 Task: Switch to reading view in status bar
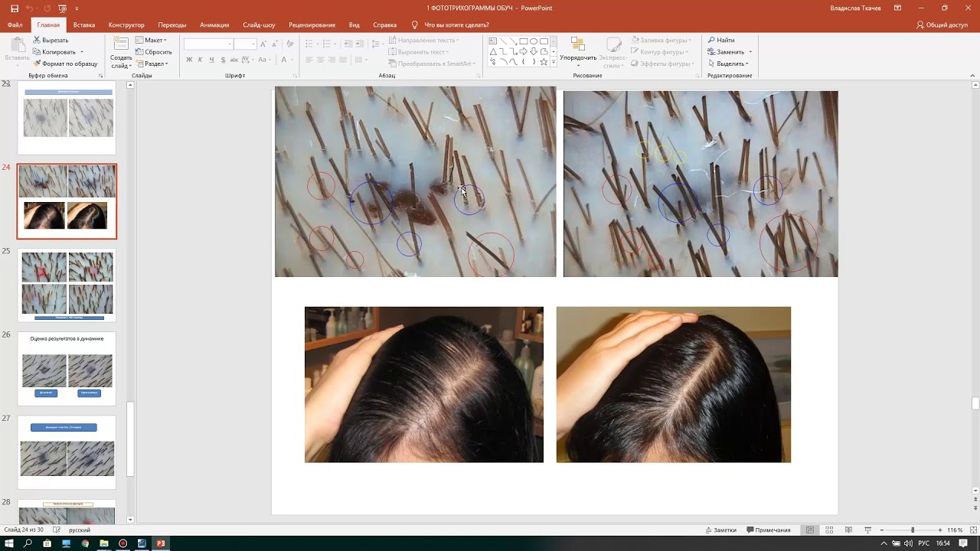point(848,530)
